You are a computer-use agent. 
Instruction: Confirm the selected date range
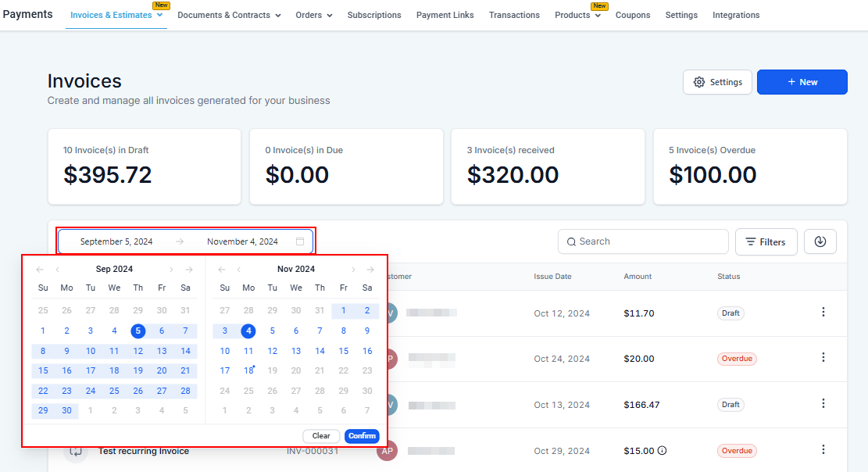coord(362,436)
